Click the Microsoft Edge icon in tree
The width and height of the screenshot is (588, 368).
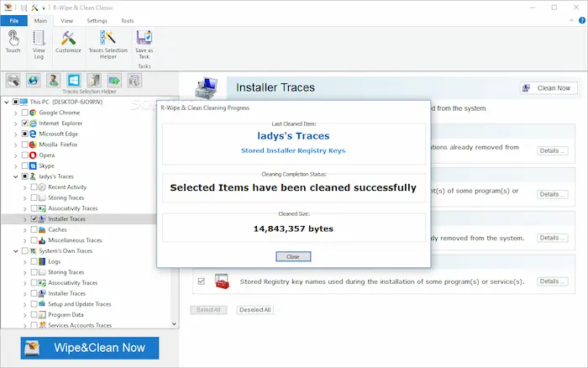click(33, 134)
